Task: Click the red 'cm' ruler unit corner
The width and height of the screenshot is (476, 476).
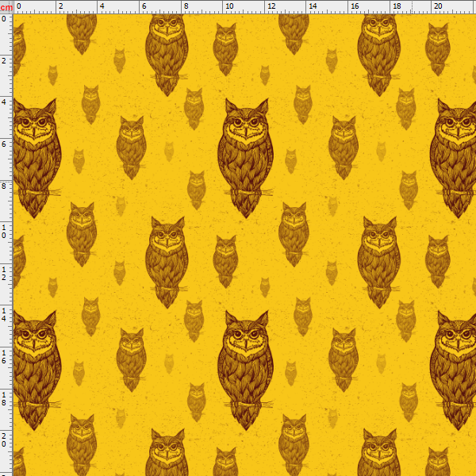Action: 6,6
